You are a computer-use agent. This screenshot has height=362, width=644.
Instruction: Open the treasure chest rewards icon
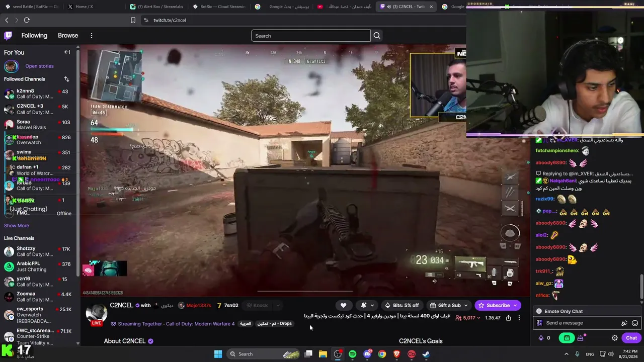(x=581, y=338)
